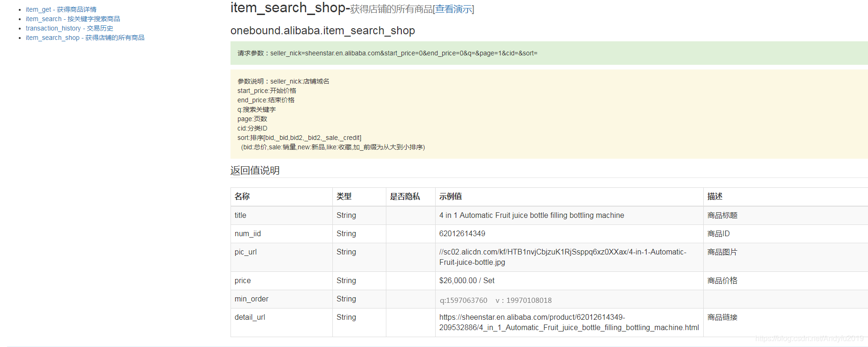Click the bid:总价,sale:销量 sort explanation line
The width and height of the screenshot is (868, 347).
333,147
